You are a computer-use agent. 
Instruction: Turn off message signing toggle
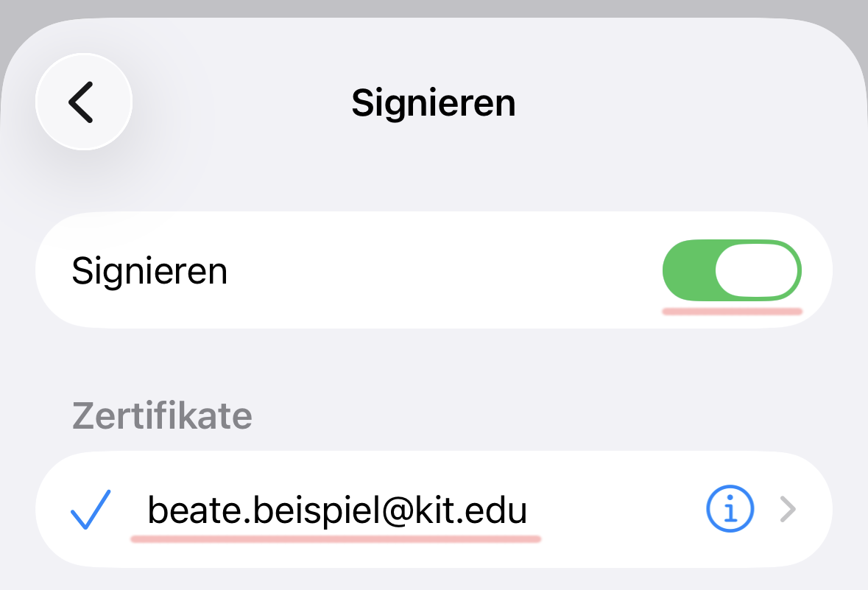(x=732, y=270)
